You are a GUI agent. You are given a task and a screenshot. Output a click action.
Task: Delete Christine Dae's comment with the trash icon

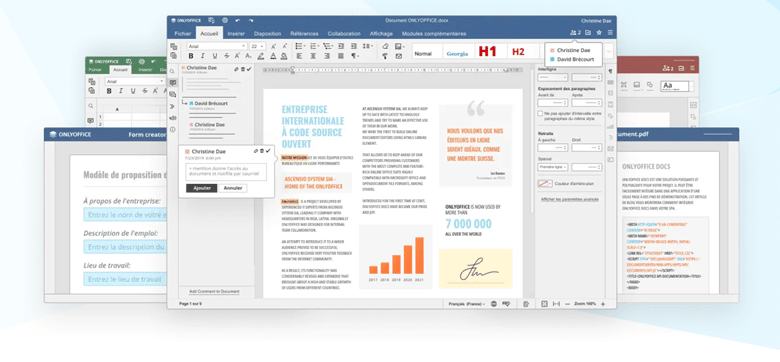(x=243, y=69)
